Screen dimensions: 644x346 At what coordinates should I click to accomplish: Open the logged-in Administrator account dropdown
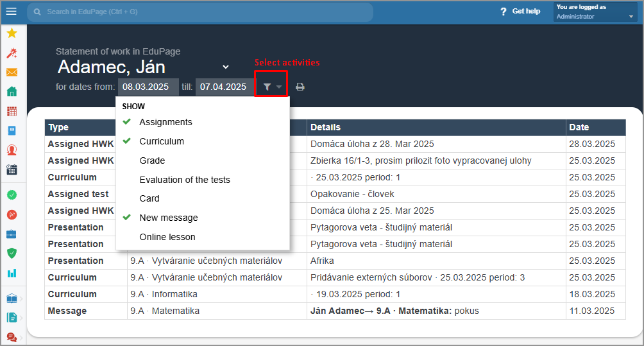(595, 12)
